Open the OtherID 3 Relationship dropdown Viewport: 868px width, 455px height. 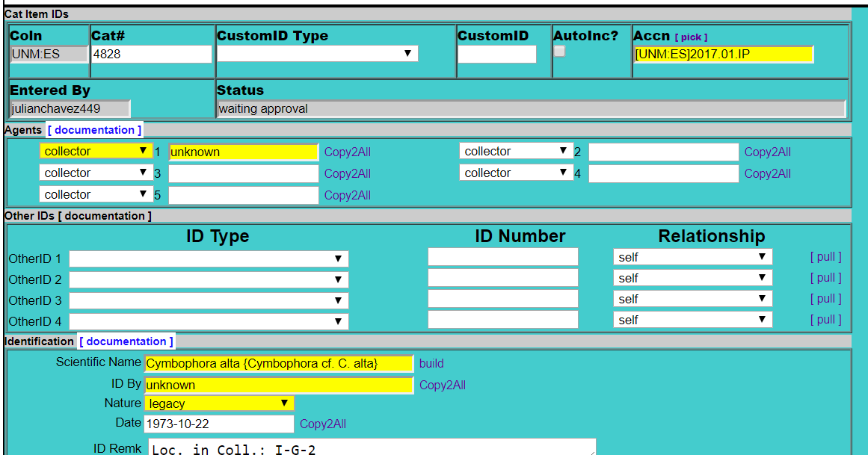(692, 299)
